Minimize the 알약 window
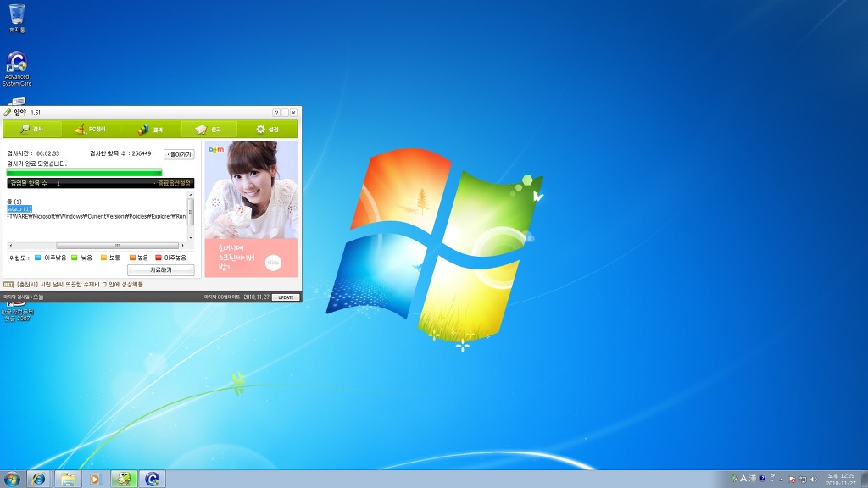868x488 pixels. click(x=285, y=113)
